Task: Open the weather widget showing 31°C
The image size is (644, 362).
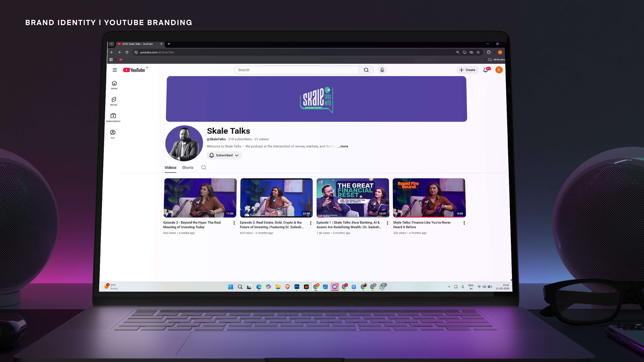Action: click(x=111, y=287)
